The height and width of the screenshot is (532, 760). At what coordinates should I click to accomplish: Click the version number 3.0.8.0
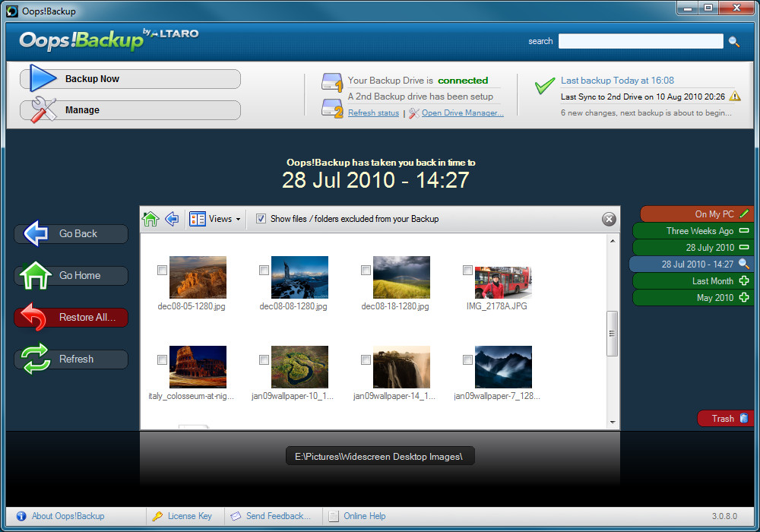point(724,516)
